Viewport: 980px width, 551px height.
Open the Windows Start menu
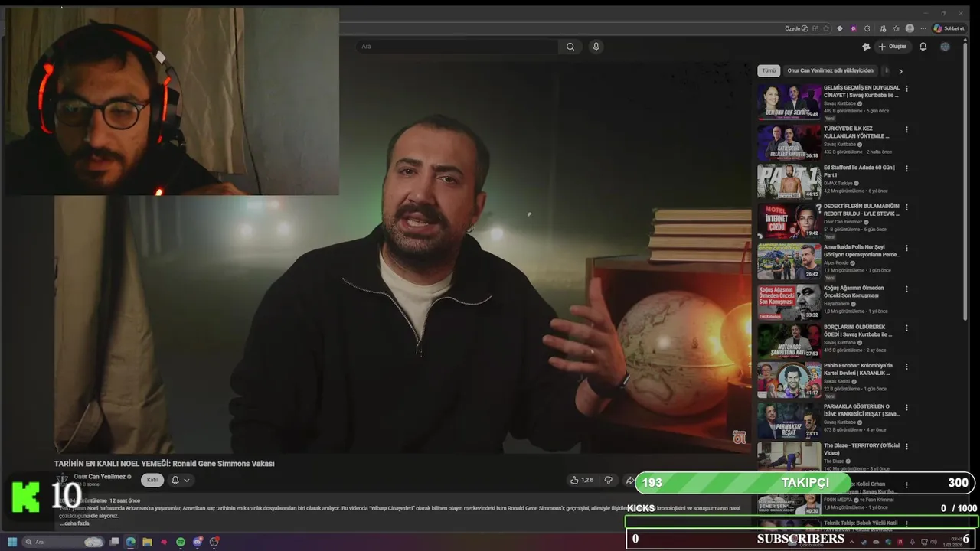point(14,542)
